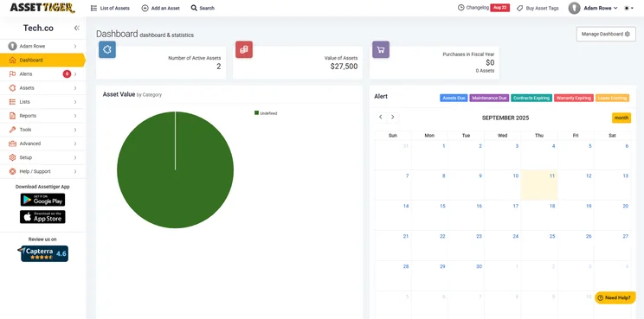This screenshot has width=644, height=319.
Task: Toggle the Assets Due alert filter
Action: coord(454,98)
